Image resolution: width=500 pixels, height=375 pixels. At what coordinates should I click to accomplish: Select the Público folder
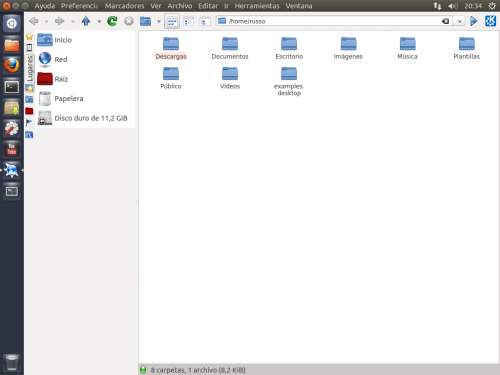[x=171, y=78]
